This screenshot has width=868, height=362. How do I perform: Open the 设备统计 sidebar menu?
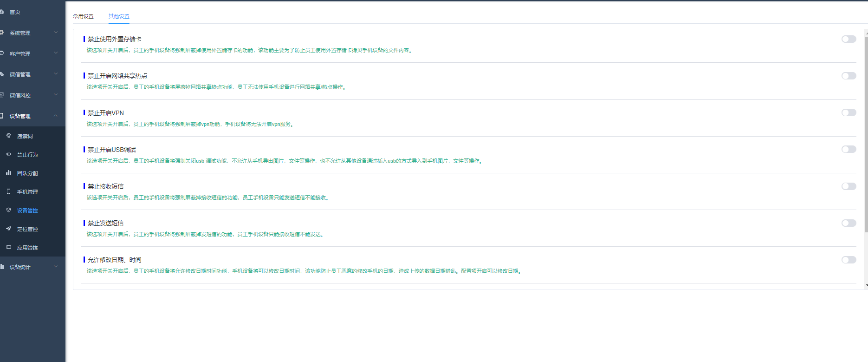pos(20,267)
